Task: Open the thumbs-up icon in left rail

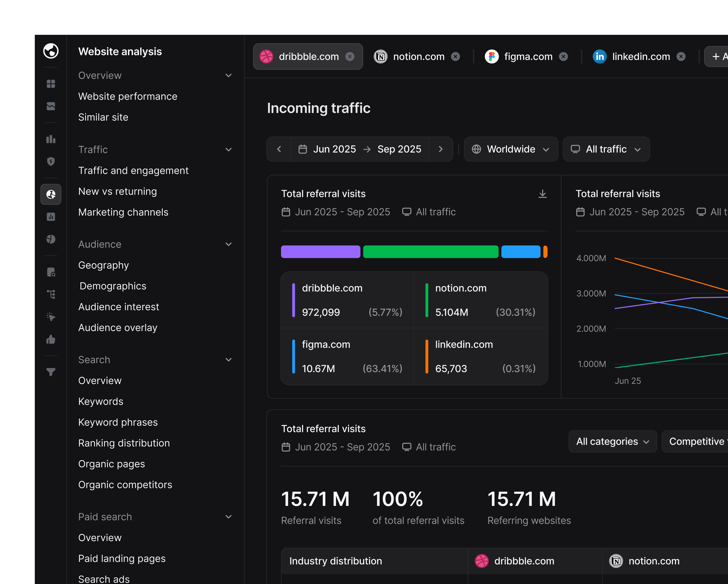Action: click(51, 339)
